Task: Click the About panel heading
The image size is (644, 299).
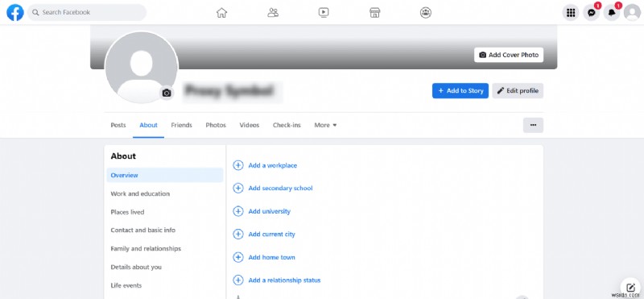Action: 123,156
